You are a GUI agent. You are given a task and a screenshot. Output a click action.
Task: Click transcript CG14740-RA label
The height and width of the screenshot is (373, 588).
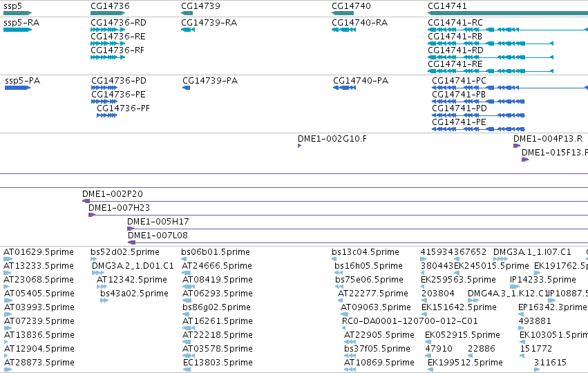[x=359, y=23]
